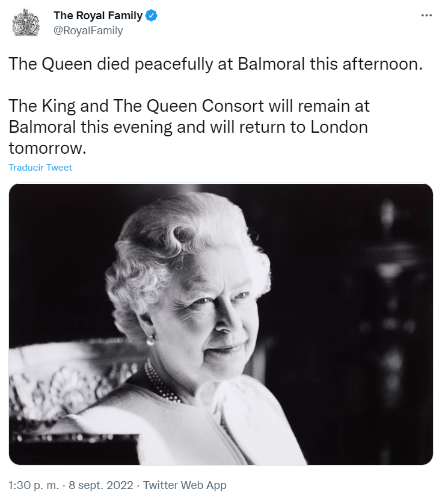Visit the @RoyalFamily handle profile
Viewport: 445px width, 504px height.
pyautogui.click(x=88, y=31)
